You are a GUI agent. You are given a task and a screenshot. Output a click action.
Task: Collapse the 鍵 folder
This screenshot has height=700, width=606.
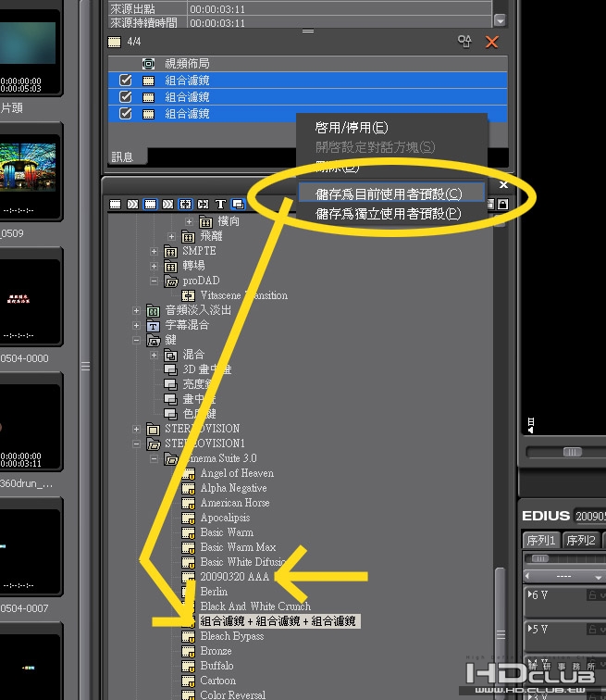pos(136,340)
